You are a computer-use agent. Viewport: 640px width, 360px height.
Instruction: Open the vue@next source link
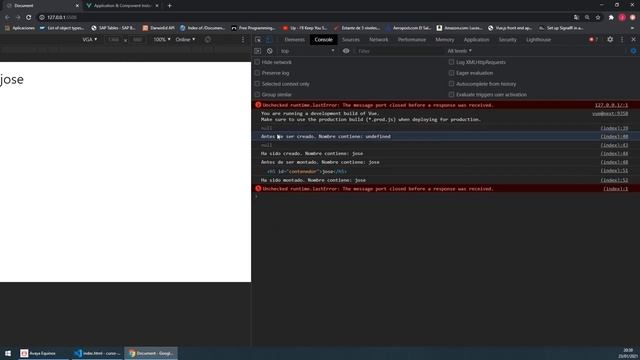pyautogui.click(x=610, y=113)
